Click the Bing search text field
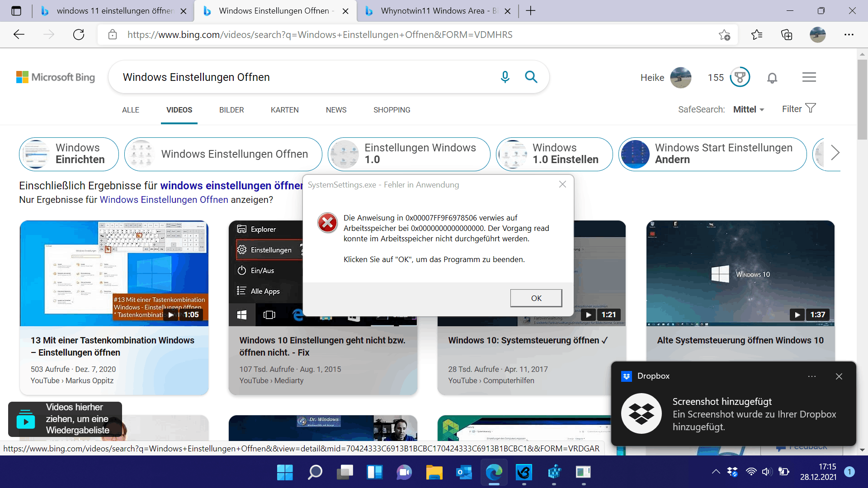Viewport: 868px width, 488px height. 303,77
